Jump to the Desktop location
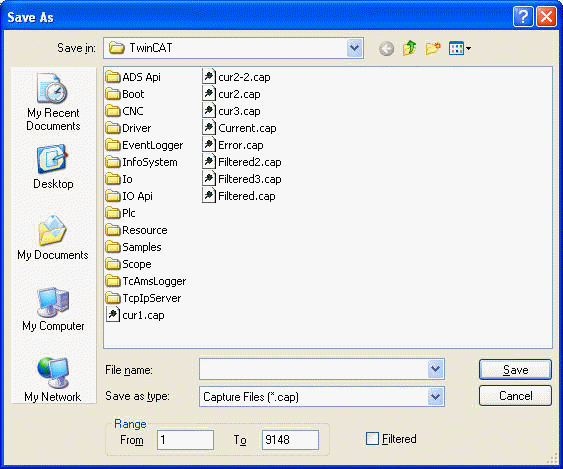The width and height of the screenshot is (563, 469). pos(53,167)
